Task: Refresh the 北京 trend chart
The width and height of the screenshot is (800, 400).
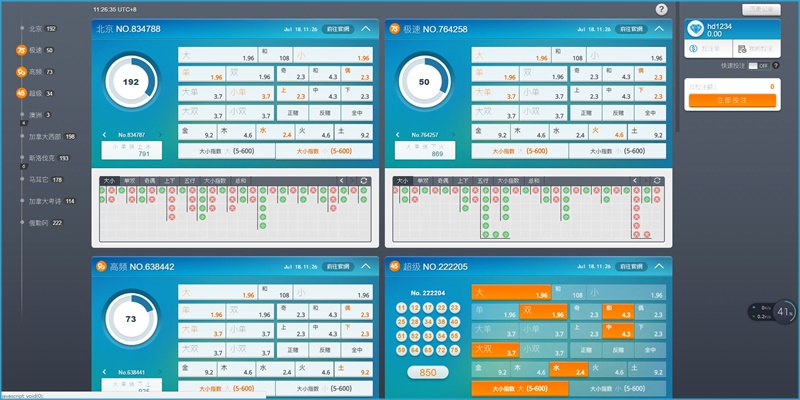Action: pyautogui.click(x=364, y=181)
